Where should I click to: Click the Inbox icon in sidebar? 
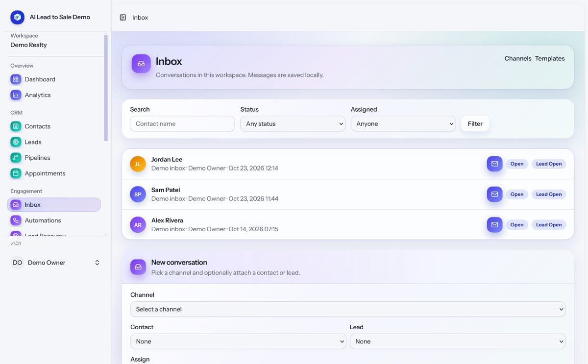tap(16, 205)
